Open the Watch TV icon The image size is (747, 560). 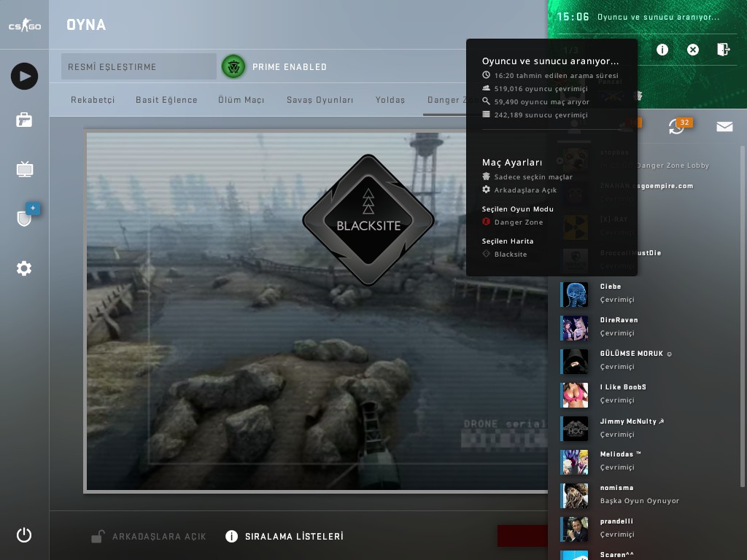(24, 168)
